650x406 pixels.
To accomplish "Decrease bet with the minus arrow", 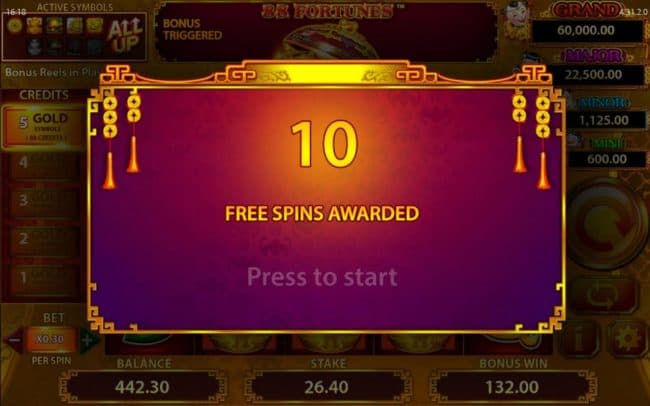I will pyautogui.click(x=13, y=340).
